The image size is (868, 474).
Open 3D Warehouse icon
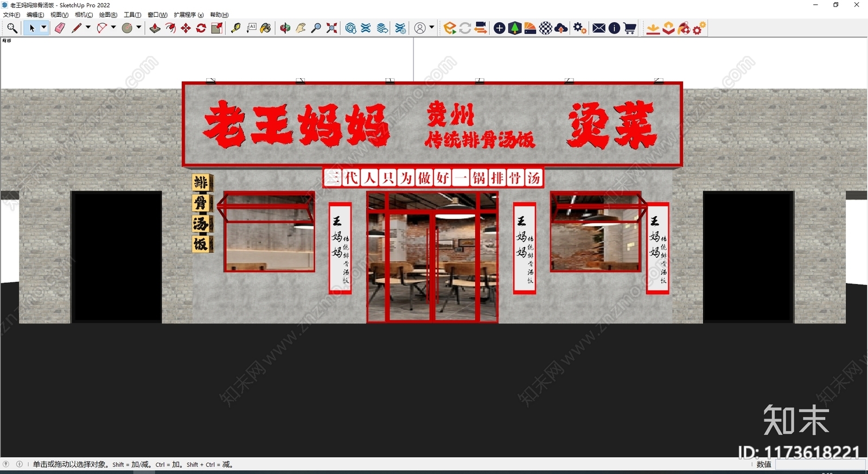[350, 28]
